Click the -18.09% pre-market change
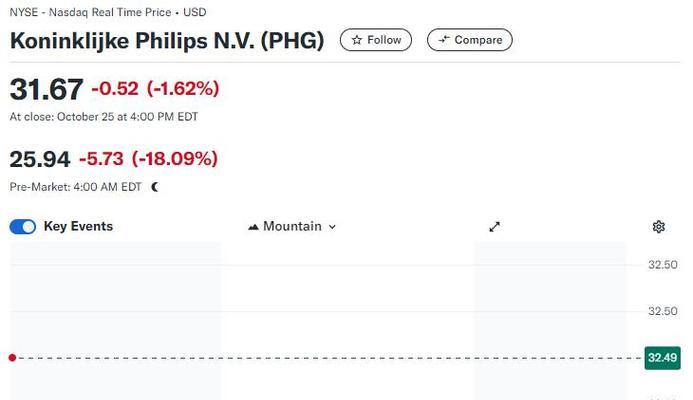Screen dimensions: 693x400 click(175, 159)
